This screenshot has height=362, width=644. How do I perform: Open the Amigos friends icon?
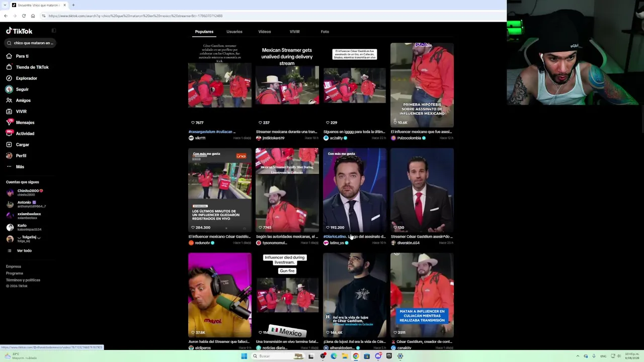(9, 100)
